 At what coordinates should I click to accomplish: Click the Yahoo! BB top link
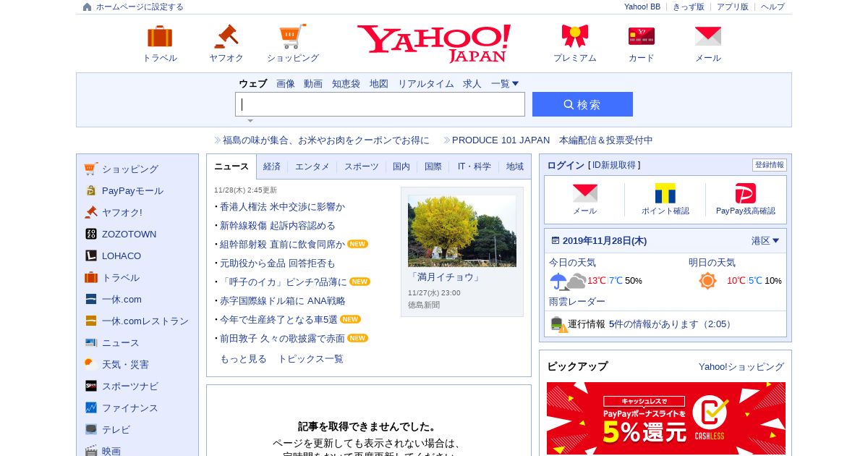642,7
